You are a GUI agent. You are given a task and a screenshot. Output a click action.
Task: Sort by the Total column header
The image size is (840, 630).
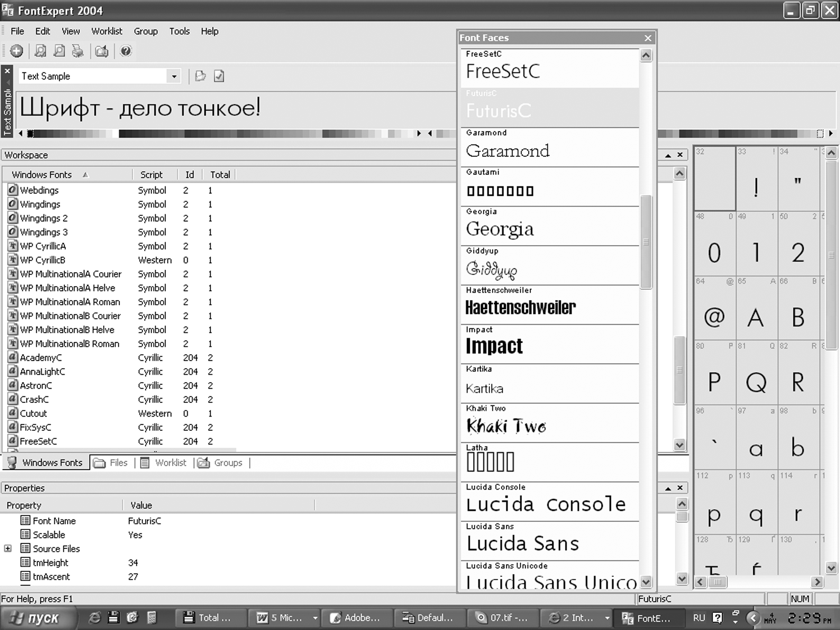[x=219, y=175]
